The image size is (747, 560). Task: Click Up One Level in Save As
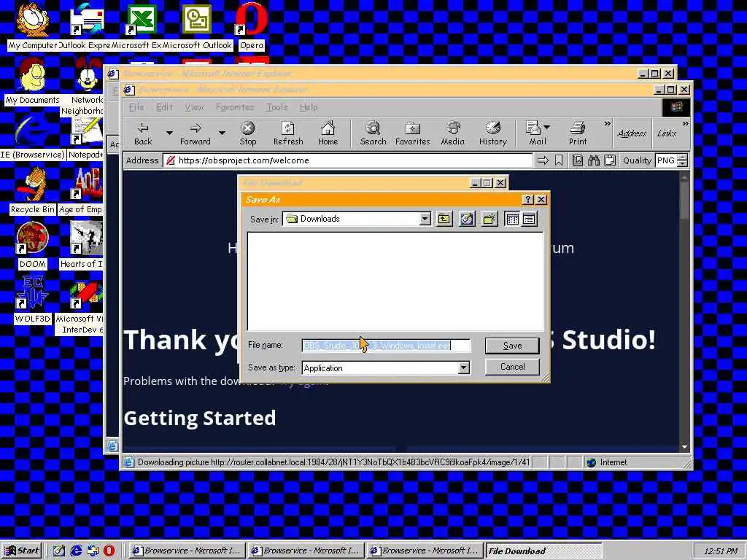tap(444, 219)
